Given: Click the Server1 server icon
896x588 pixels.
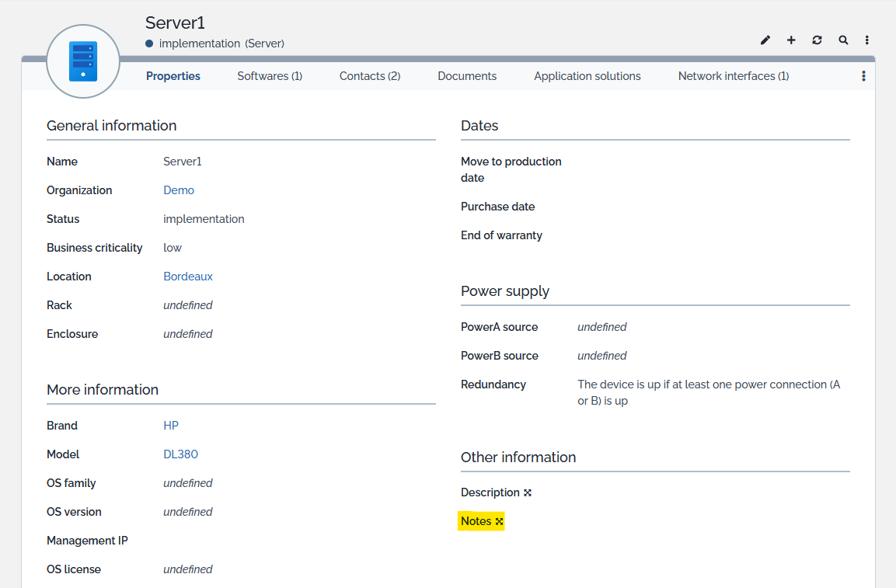Looking at the screenshot, I should 83,61.
